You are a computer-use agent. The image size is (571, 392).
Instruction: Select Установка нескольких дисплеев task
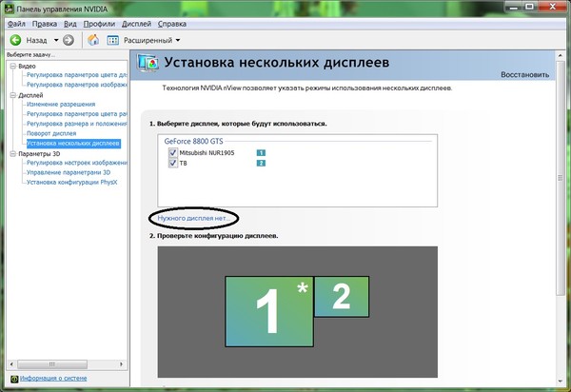tap(73, 143)
